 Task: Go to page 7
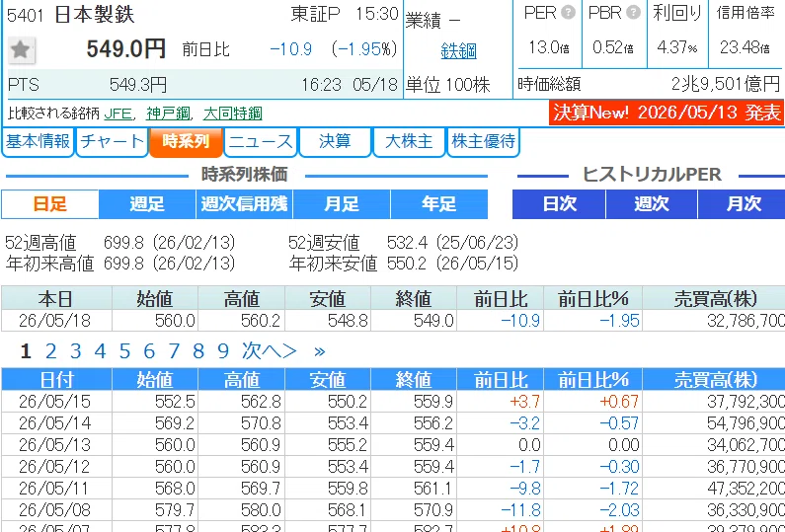(174, 351)
